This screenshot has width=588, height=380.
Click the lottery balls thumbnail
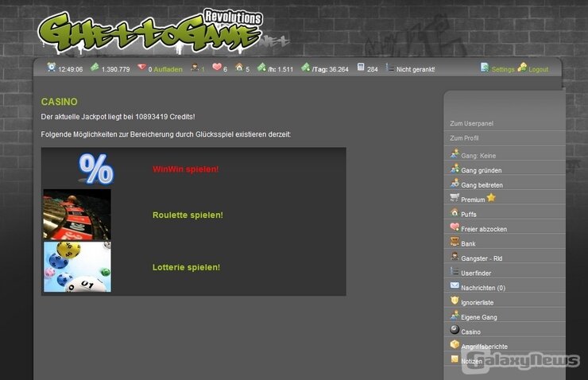pyautogui.click(x=77, y=266)
